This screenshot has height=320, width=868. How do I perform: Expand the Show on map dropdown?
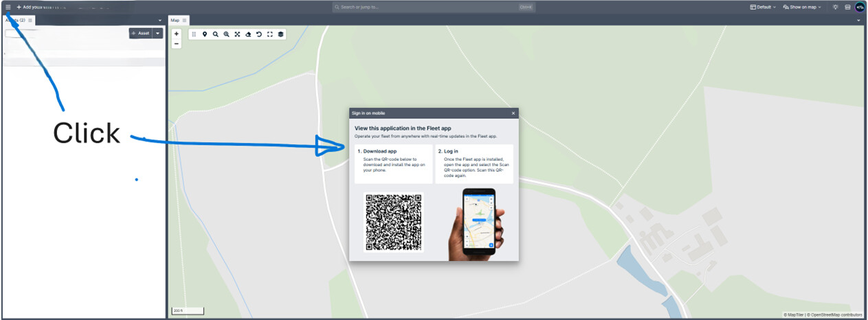click(801, 7)
